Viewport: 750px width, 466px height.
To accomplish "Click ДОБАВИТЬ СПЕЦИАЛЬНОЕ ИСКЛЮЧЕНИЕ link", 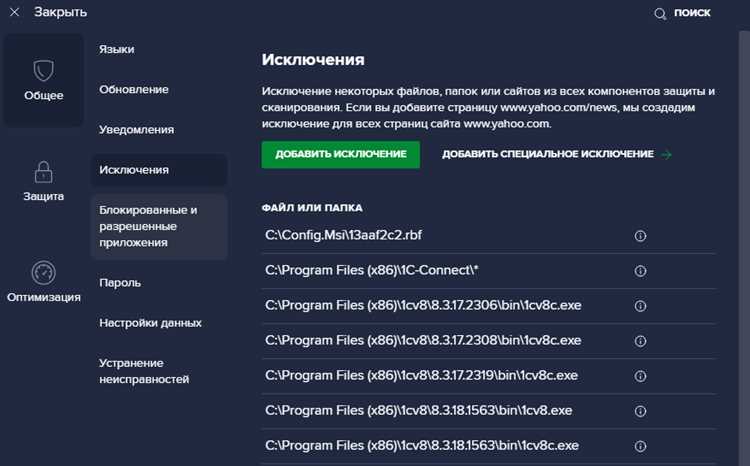I will (548, 154).
